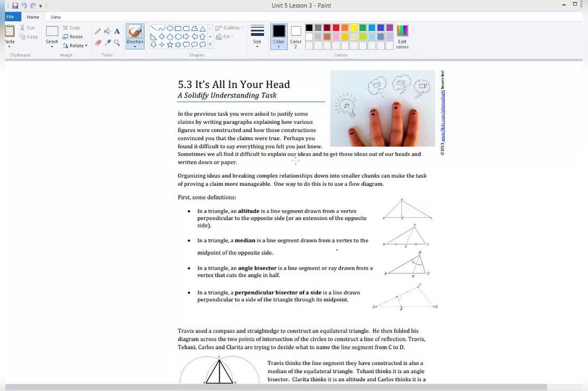The height and width of the screenshot is (391, 588).
Task: Choose the Curve shape
Action: tap(161, 29)
